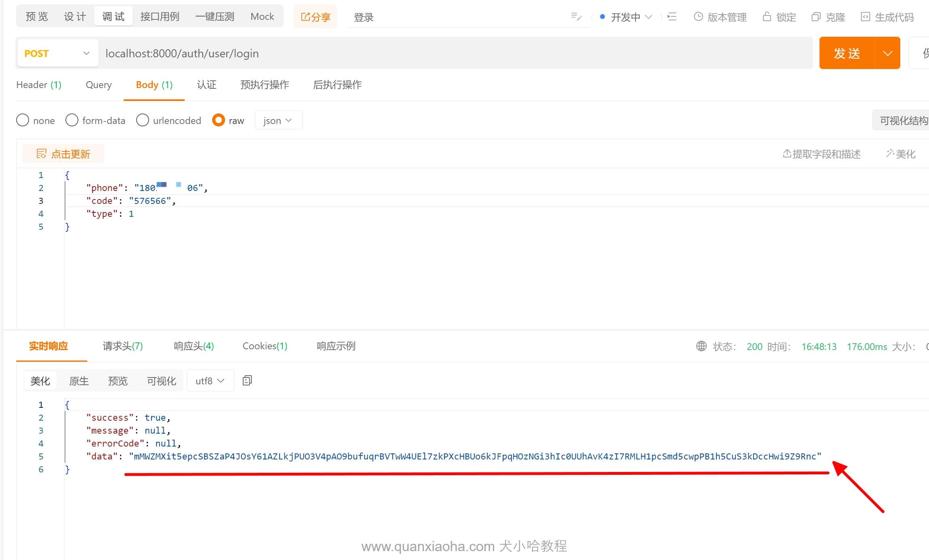
Task: Open the Cookies(1) response tab
Action: 265,346
